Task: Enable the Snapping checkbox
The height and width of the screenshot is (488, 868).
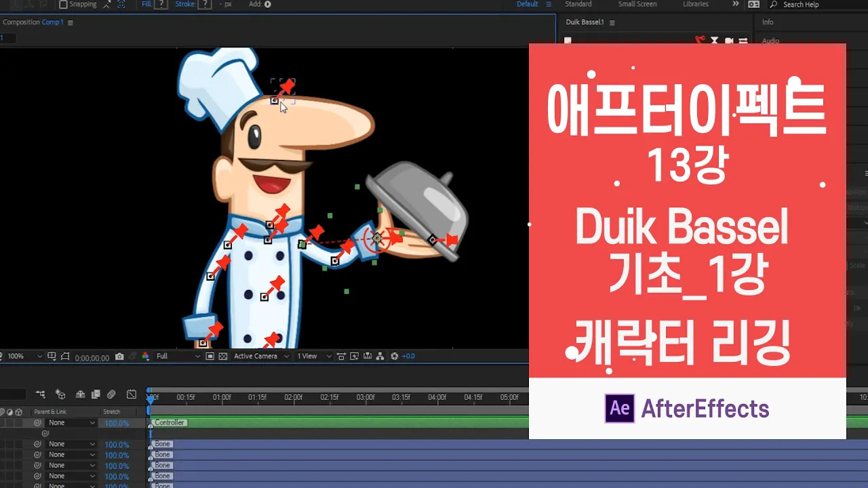Action: pyautogui.click(x=63, y=4)
